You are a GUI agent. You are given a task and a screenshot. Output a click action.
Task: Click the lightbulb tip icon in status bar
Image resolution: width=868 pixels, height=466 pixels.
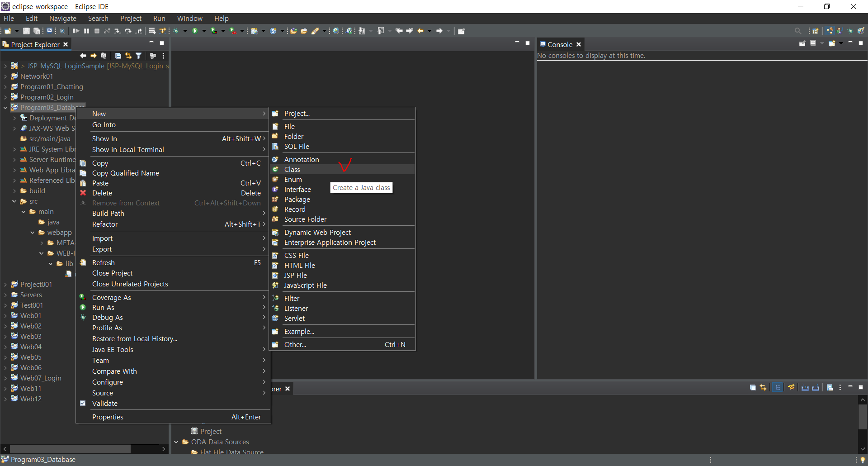(x=863, y=460)
